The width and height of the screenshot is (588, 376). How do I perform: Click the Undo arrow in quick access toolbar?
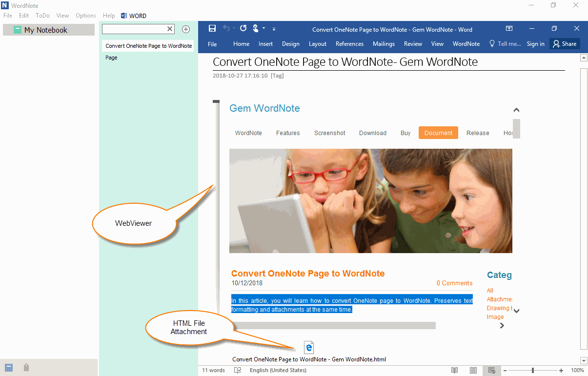(226, 29)
